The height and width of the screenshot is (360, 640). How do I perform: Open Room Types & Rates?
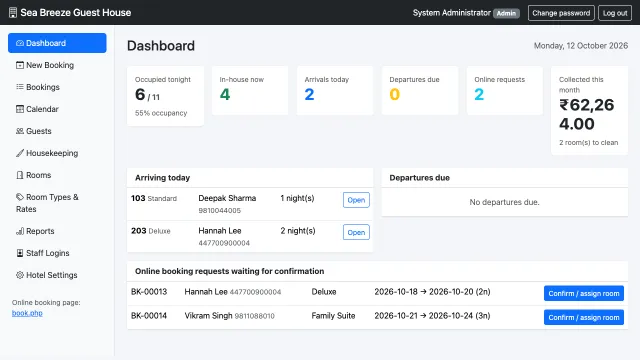click(x=57, y=203)
